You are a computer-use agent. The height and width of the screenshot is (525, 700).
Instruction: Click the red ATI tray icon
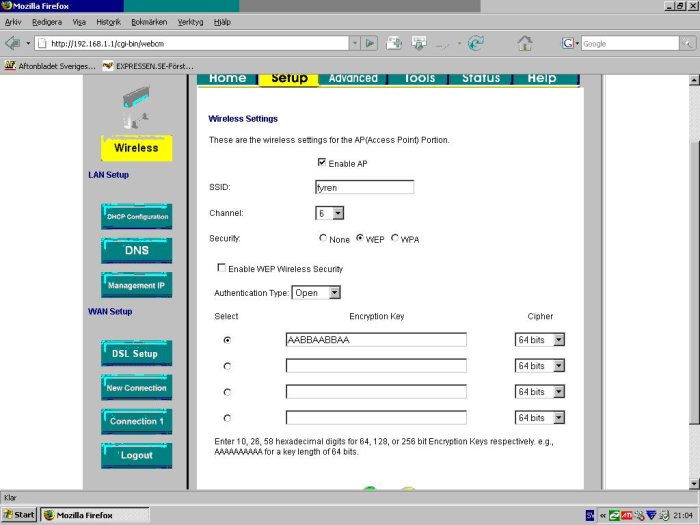(627, 515)
